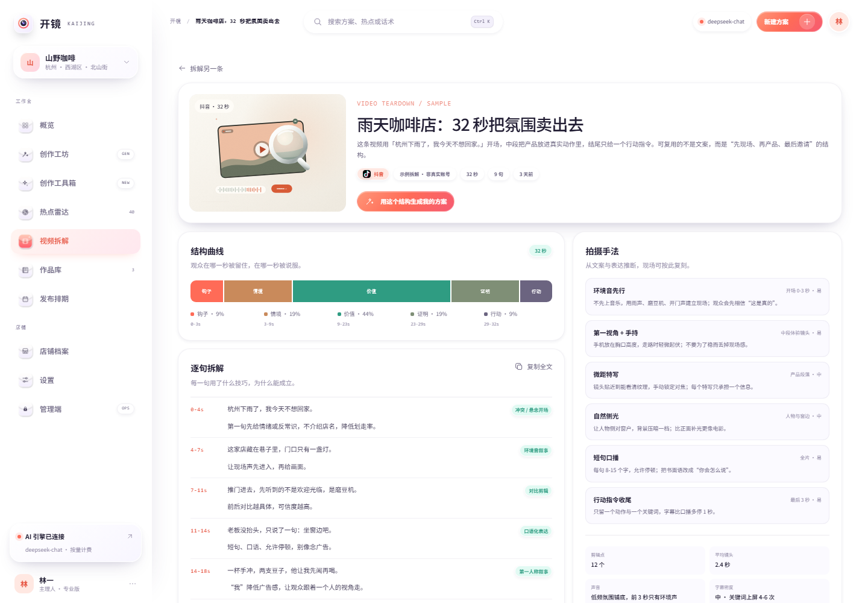
Task: Select 视频拆解 in the sidebar
Action: tap(76, 241)
